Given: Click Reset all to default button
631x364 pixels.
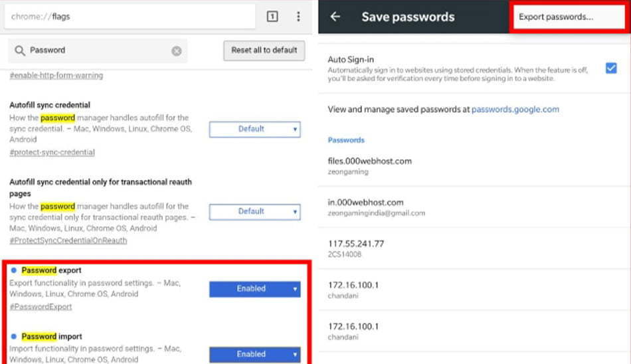Looking at the screenshot, I should tap(264, 50).
